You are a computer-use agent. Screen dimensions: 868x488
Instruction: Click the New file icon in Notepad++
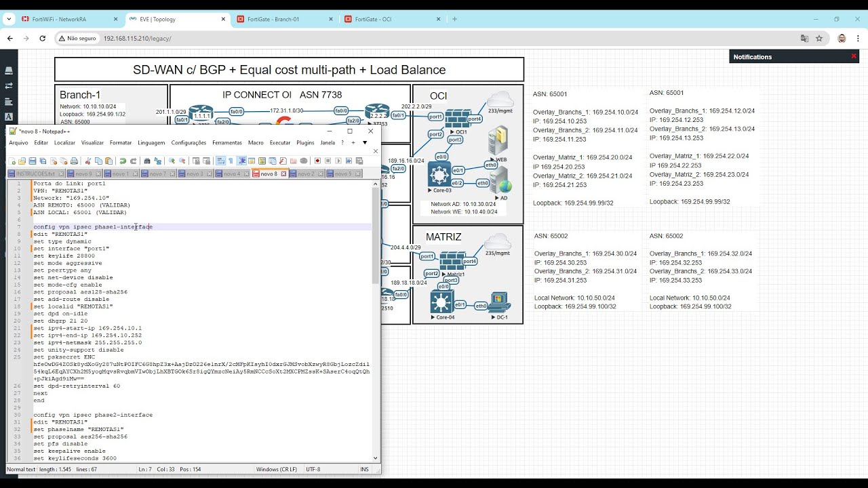point(12,161)
